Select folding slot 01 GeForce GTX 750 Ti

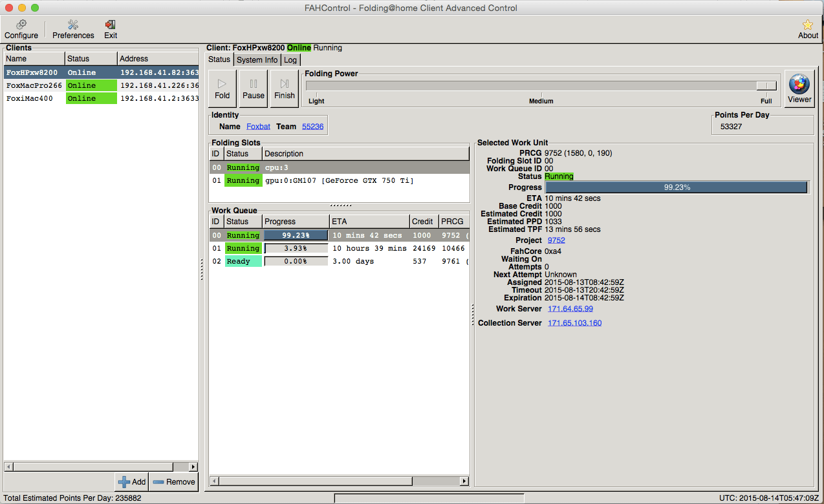(x=340, y=180)
